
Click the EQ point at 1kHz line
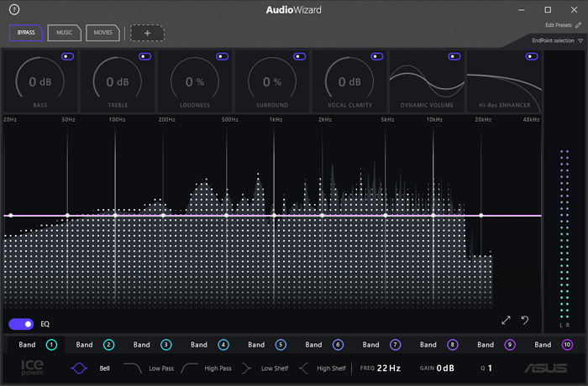[x=274, y=215]
